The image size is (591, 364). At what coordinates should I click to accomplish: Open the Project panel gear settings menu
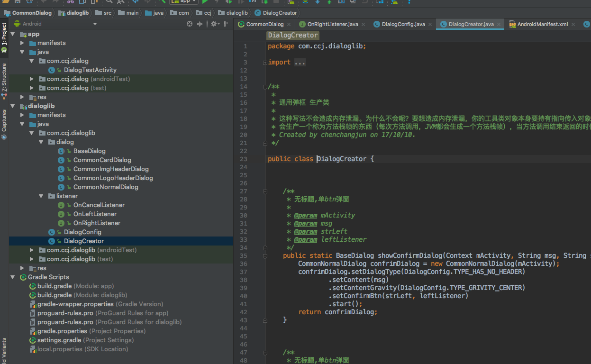click(x=214, y=24)
